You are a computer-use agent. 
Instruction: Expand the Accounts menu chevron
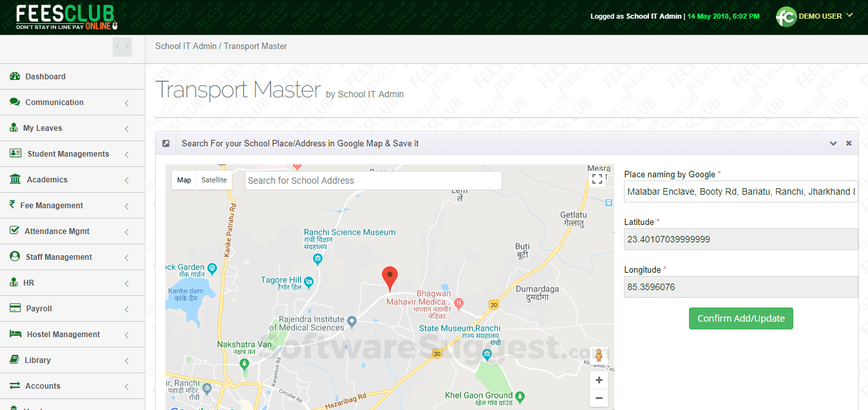(x=126, y=386)
